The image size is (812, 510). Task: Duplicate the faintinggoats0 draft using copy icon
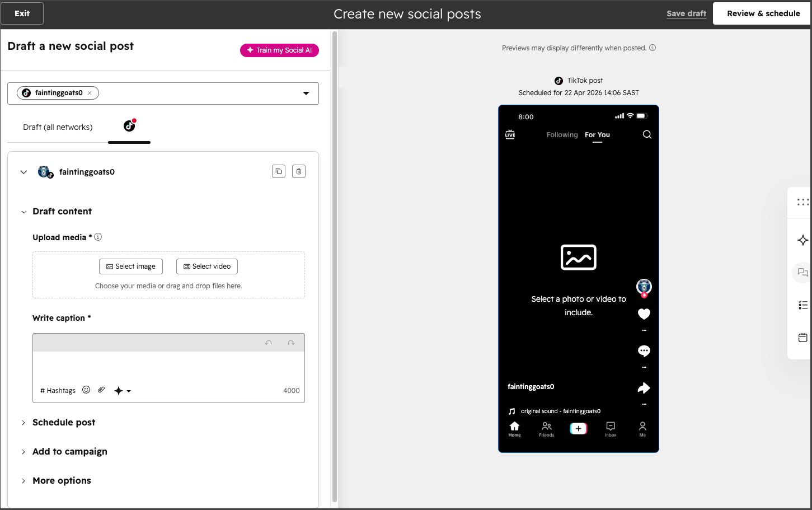278,171
